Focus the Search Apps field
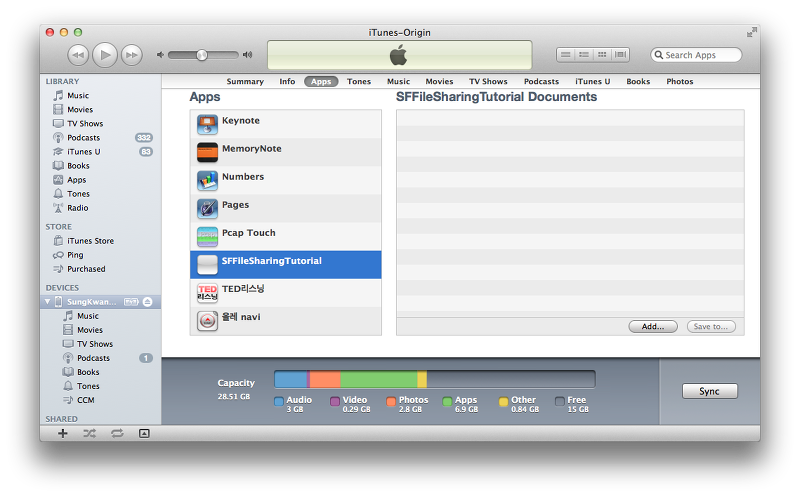The width and height of the screenshot is (800, 497). tap(696, 55)
